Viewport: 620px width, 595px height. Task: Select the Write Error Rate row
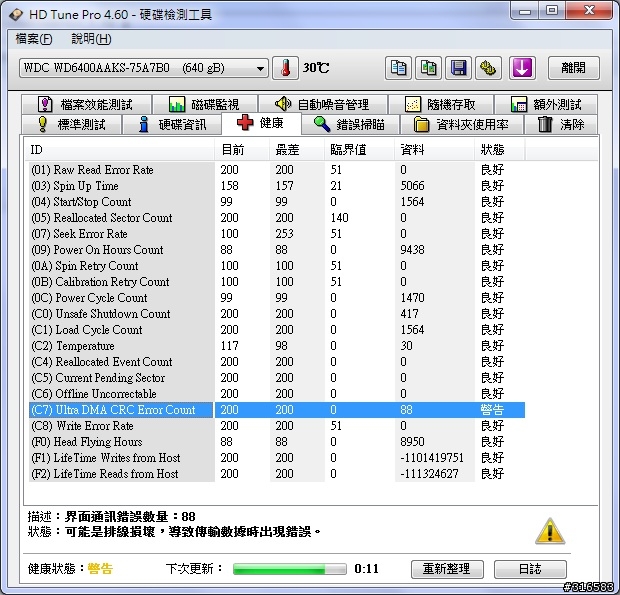click(277, 426)
